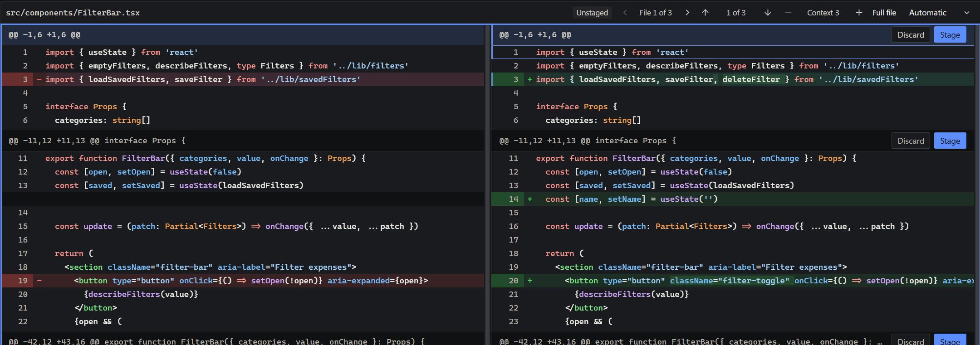The height and width of the screenshot is (345, 980).
Task: Discard the hunk @@ -11,12 +11,13
Action: pyautogui.click(x=911, y=141)
